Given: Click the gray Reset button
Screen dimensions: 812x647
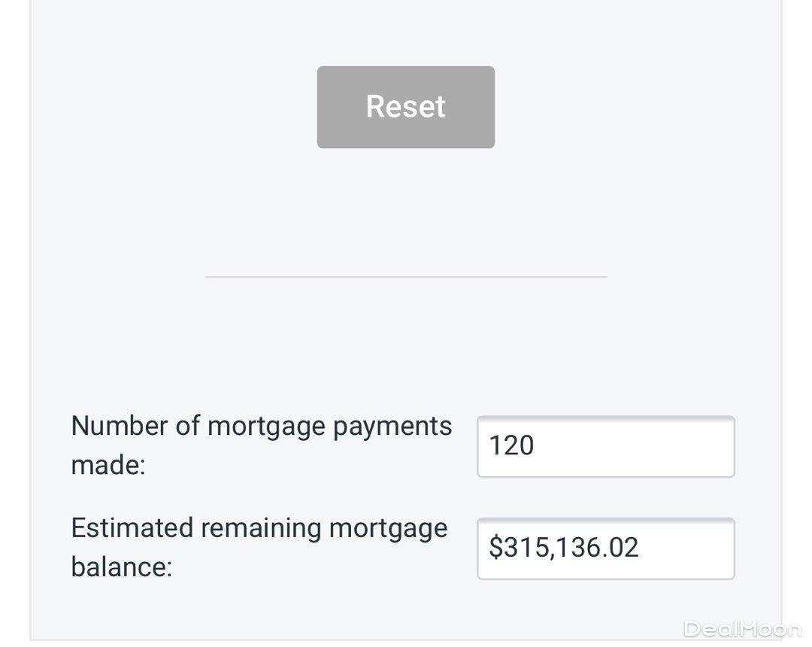Looking at the screenshot, I should point(405,107).
